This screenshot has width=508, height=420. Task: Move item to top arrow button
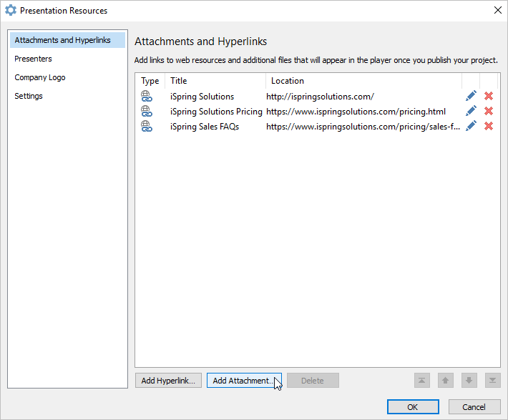point(422,380)
